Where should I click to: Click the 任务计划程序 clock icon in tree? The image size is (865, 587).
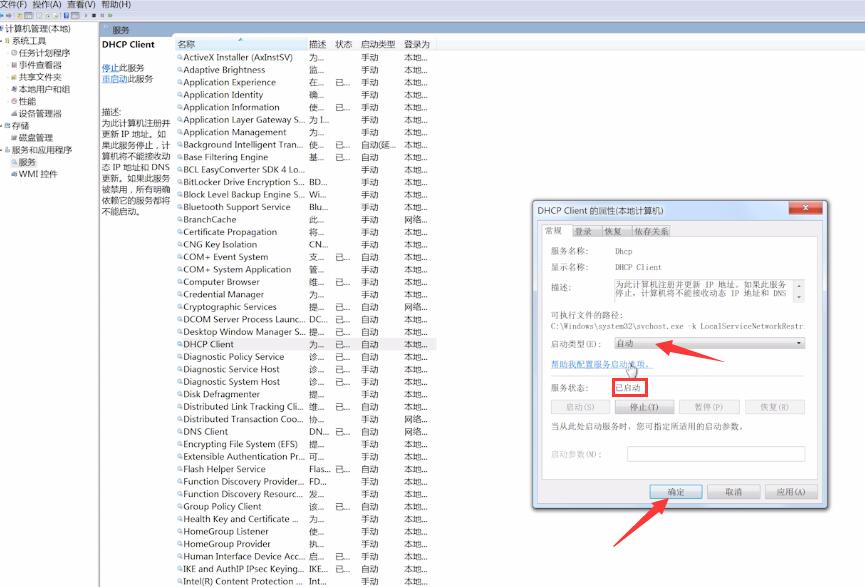coord(14,53)
